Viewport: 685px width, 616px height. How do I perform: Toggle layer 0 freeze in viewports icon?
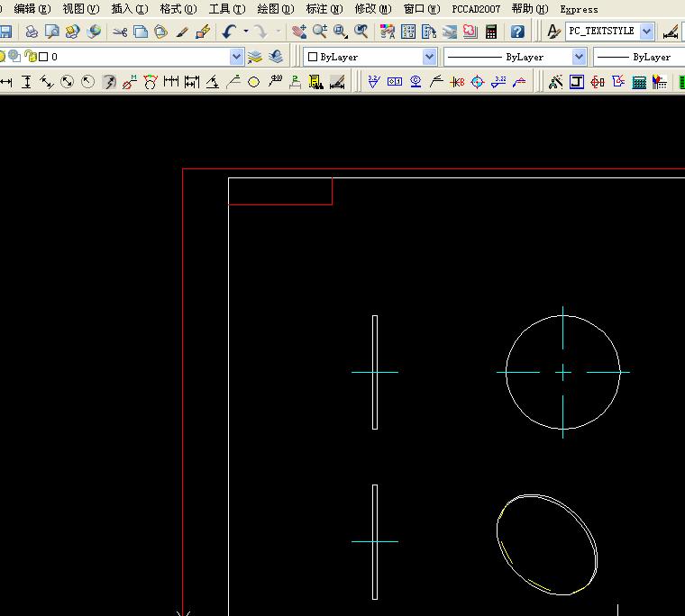click(x=14, y=57)
